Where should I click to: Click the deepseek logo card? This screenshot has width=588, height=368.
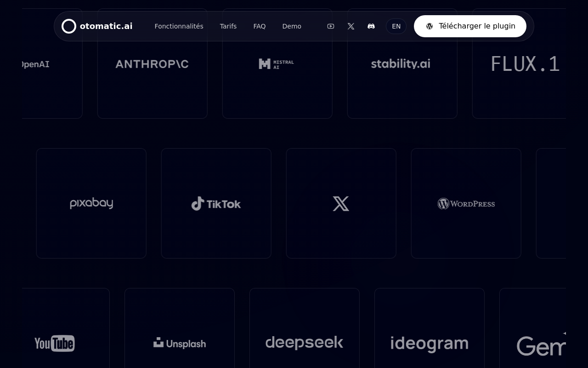tap(305, 328)
